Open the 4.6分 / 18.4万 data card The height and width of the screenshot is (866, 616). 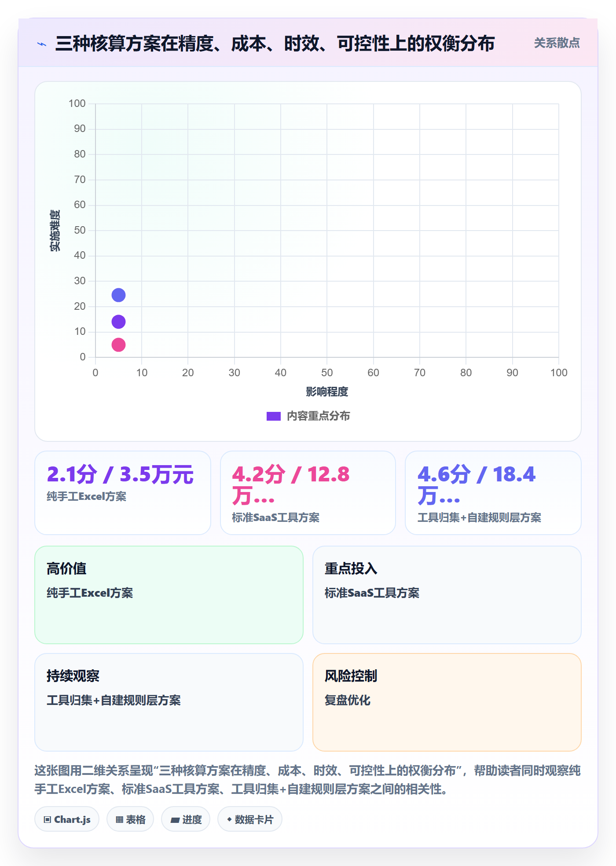click(x=493, y=493)
